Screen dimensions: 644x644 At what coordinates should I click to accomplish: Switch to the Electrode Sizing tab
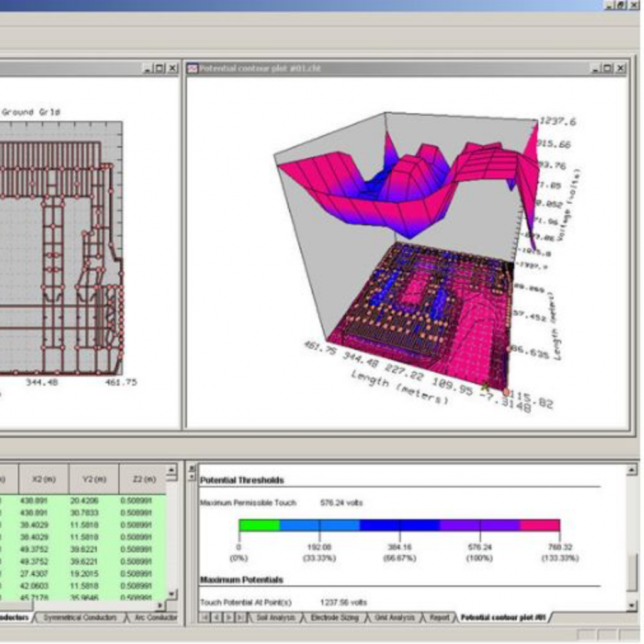(x=334, y=618)
